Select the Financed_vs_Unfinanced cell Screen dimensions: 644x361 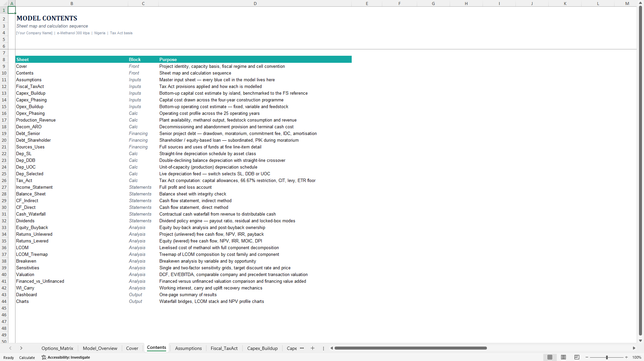coord(71,281)
